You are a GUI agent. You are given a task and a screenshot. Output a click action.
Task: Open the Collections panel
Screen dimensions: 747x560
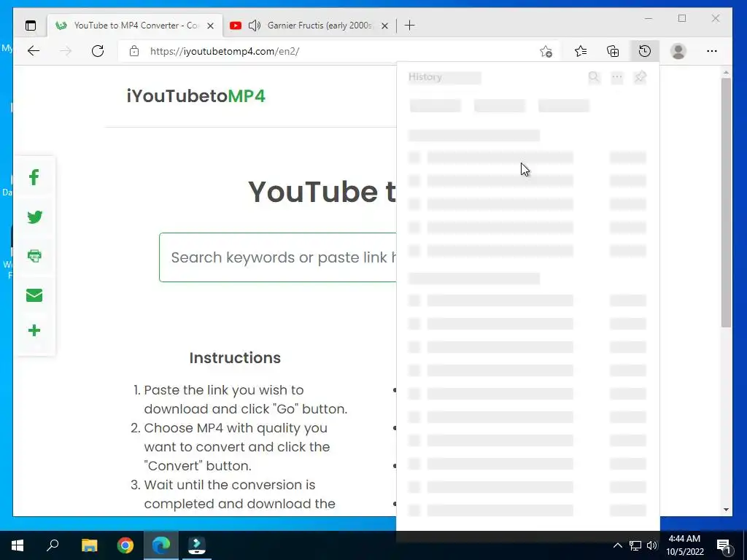(x=613, y=51)
